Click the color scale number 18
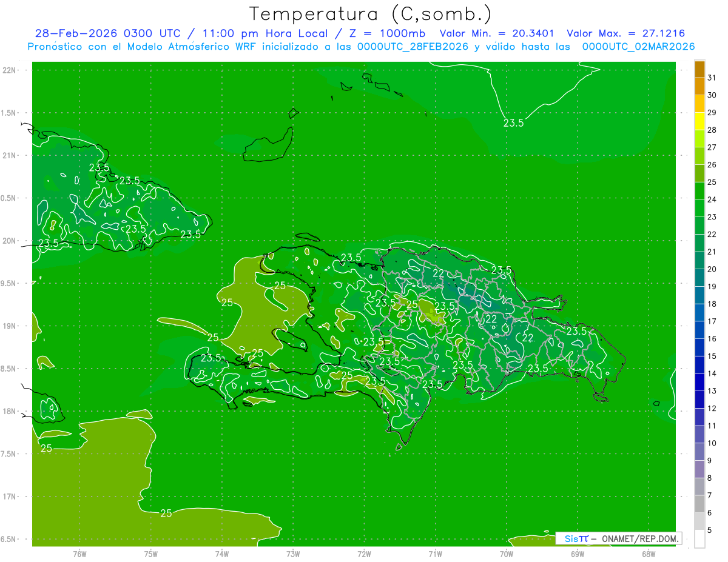The image size is (728, 562). pos(712,304)
